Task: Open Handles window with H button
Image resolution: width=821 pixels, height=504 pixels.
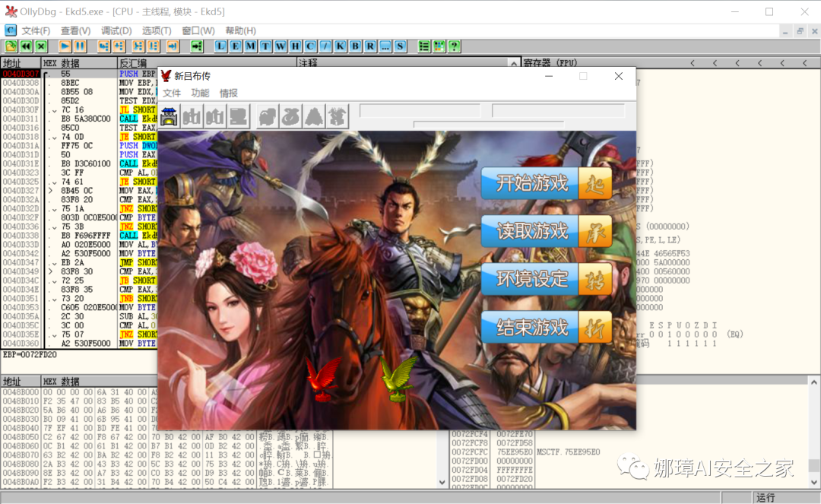Action: pyautogui.click(x=295, y=46)
